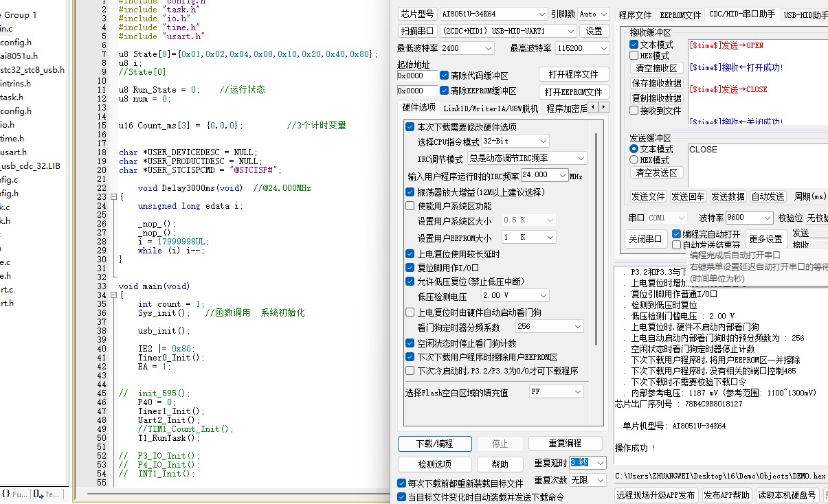This screenshot has width=828, height=504.
Task: Toggle 清除EEPROM缓冲区 checkbox
Action: tap(445, 91)
